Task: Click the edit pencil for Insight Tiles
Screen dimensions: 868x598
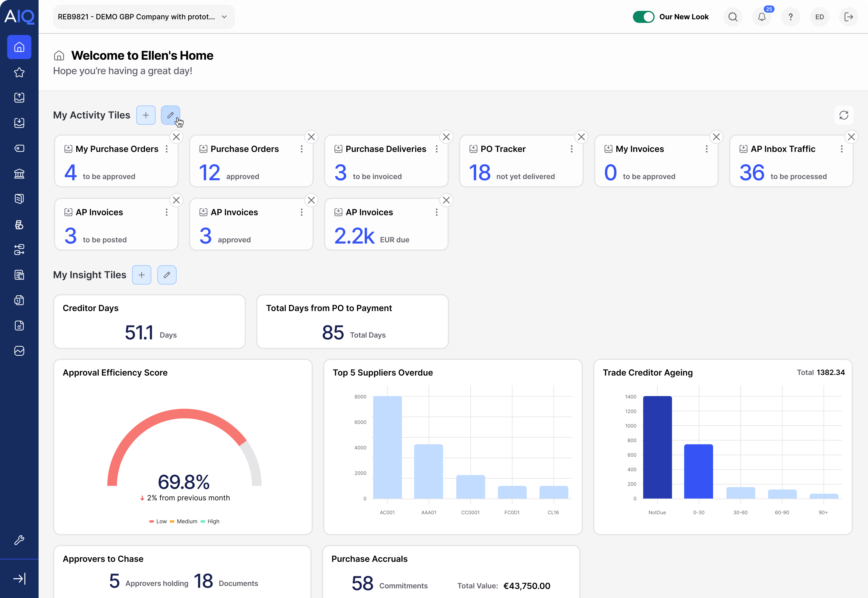Action: coord(167,275)
